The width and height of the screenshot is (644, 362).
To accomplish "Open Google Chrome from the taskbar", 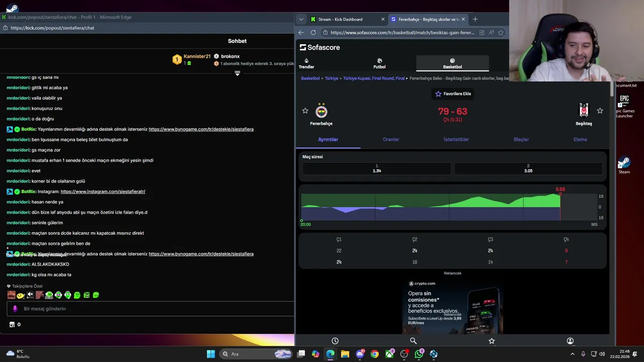I will coord(374,354).
